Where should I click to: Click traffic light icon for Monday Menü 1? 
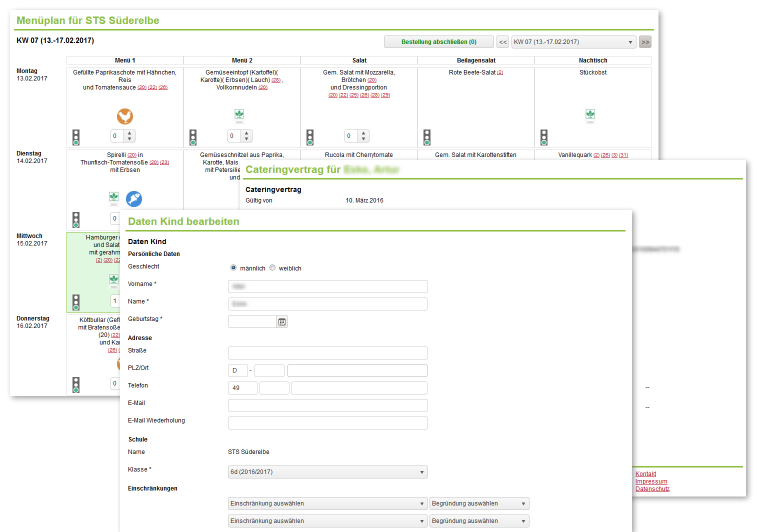coord(76,137)
